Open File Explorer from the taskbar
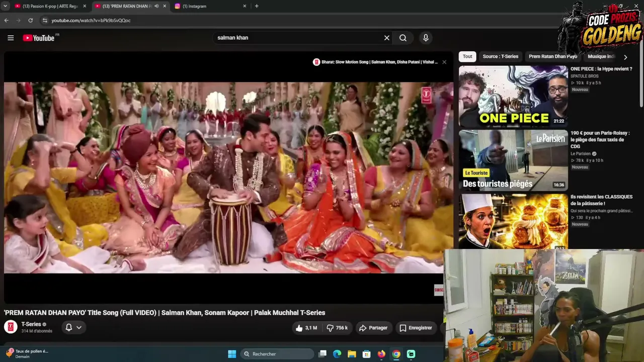Image resolution: width=644 pixels, height=362 pixels. coord(352,354)
